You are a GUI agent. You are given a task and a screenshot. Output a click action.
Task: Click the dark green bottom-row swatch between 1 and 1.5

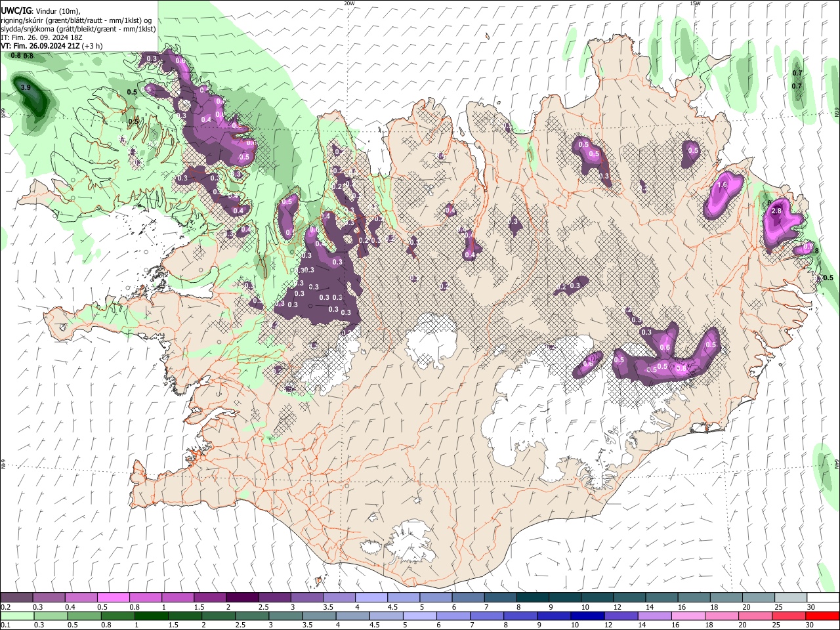tap(152, 616)
